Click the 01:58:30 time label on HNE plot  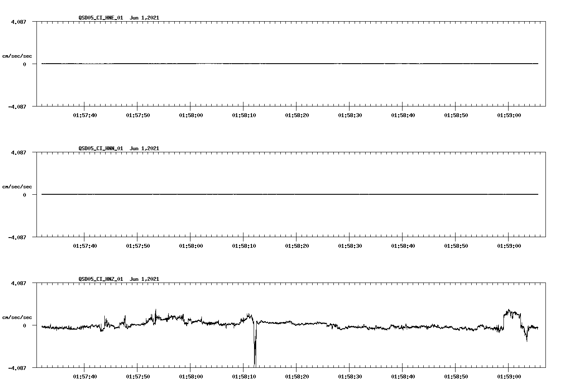(350, 115)
